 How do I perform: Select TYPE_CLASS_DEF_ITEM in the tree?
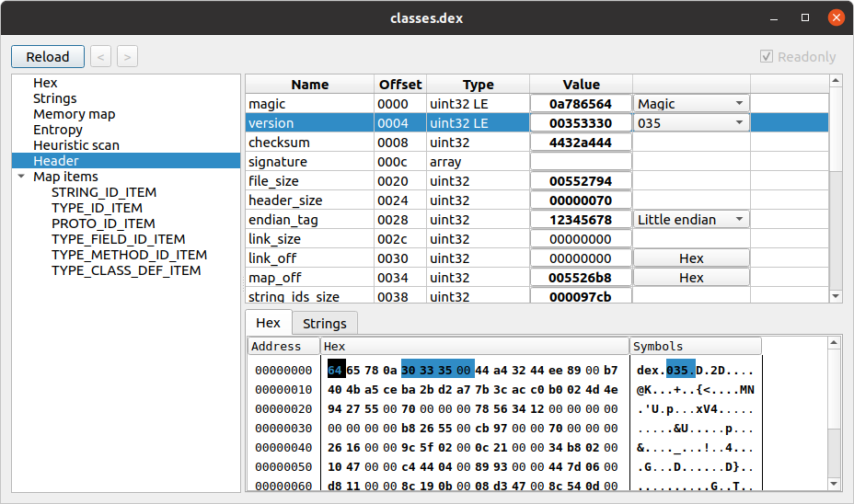click(x=126, y=270)
